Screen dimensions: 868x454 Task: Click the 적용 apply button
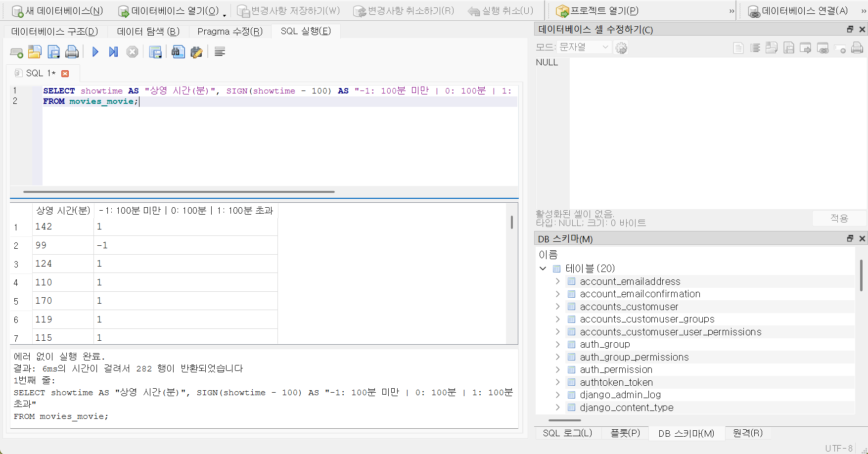click(x=839, y=218)
